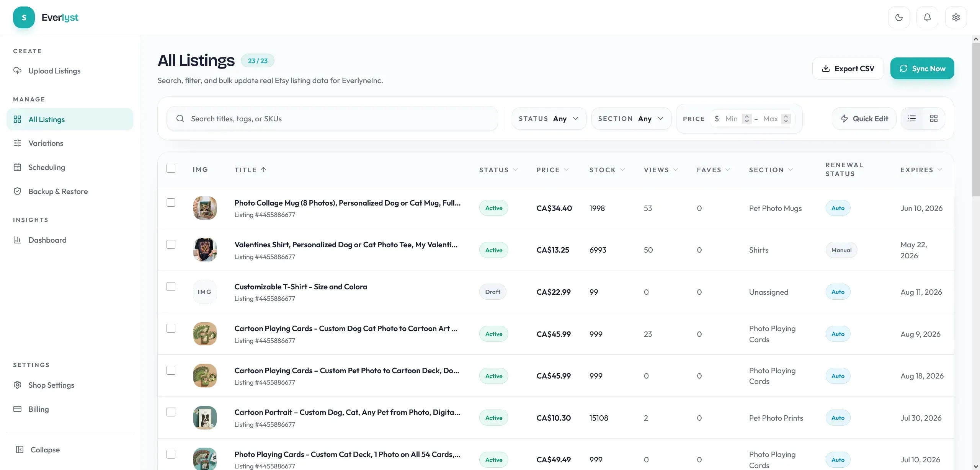Open notifications bell
Image resolution: width=980 pixels, height=470 pixels.
pos(927,17)
